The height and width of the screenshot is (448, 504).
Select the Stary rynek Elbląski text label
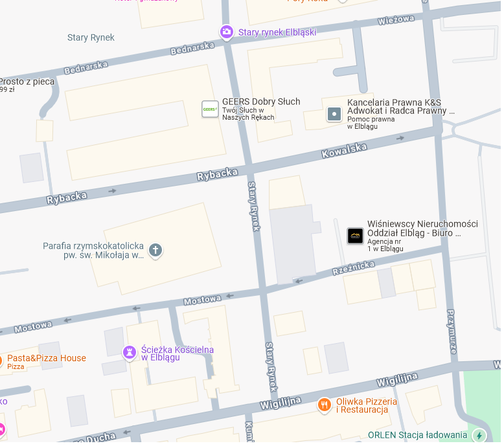click(x=277, y=32)
